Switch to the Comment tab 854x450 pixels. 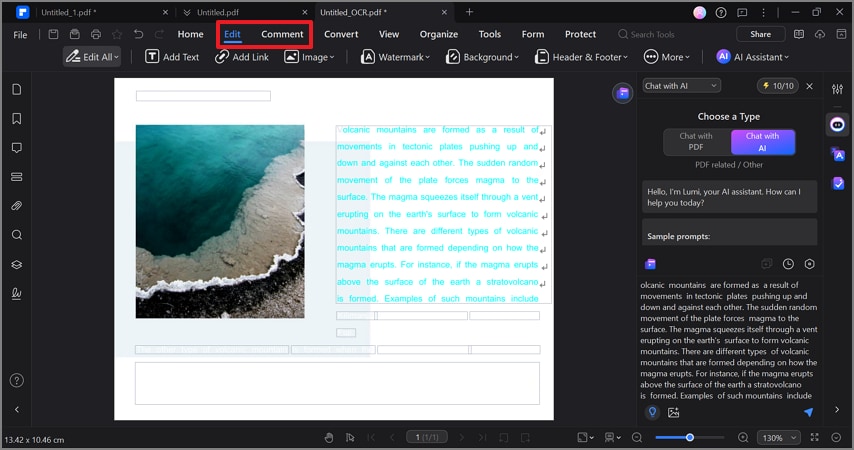click(x=282, y=34)
